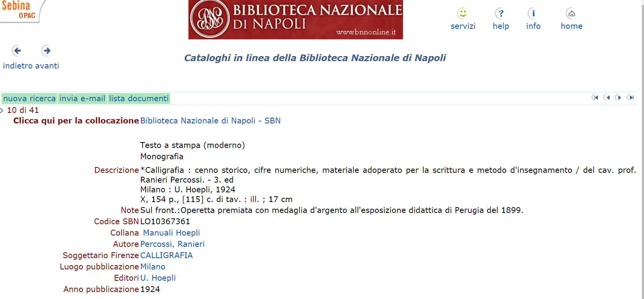644x299 pixels.
Task: Open author link Percossi, Ranieri
Action: click(172, 244)
